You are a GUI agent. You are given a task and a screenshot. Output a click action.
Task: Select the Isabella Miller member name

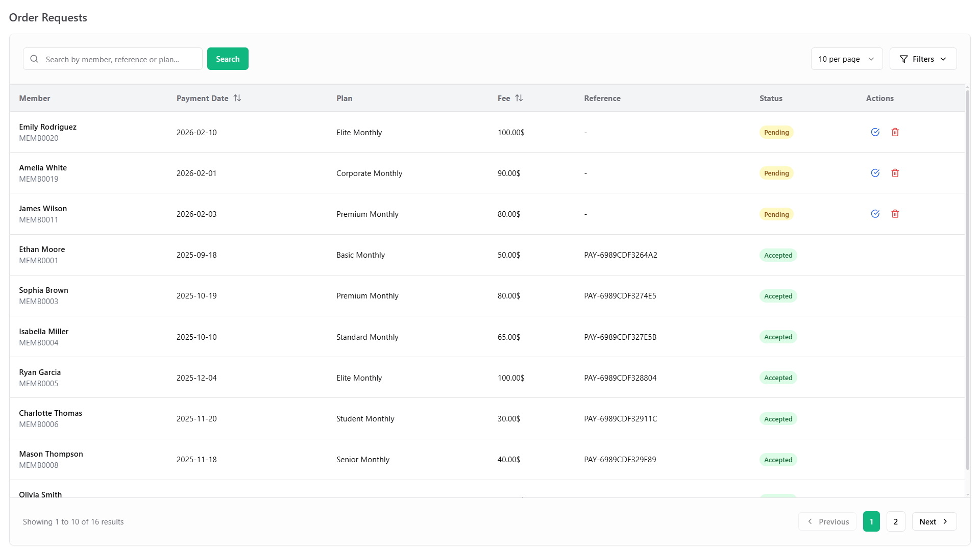coord(43,332)
